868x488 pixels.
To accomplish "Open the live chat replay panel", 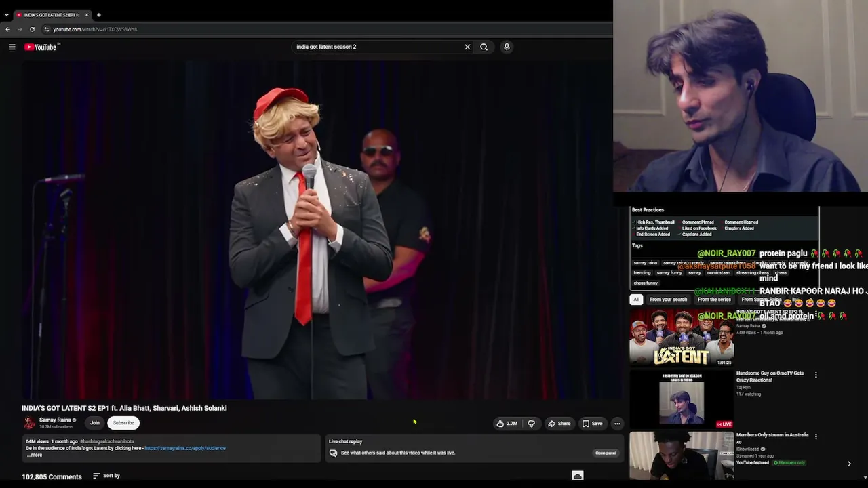I will click(x=606, y=453).
